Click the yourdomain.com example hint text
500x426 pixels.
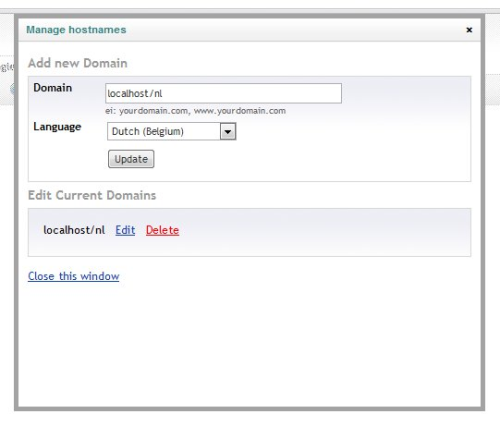click(195, 111)
